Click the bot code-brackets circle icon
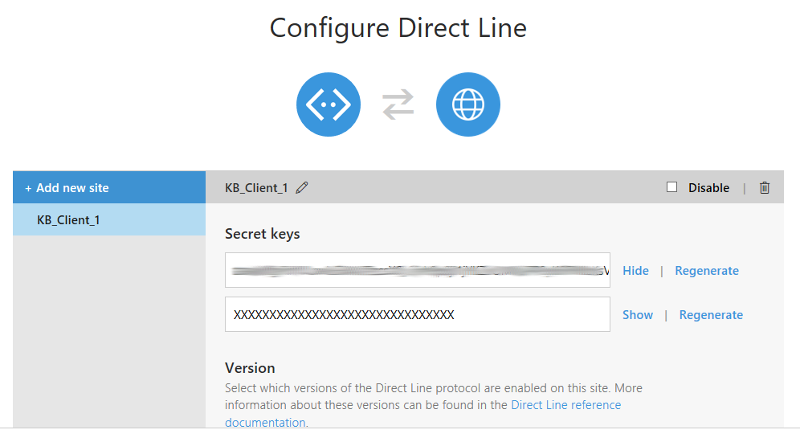The height and width of the screenshot is (434, 800). coord(328,105)
